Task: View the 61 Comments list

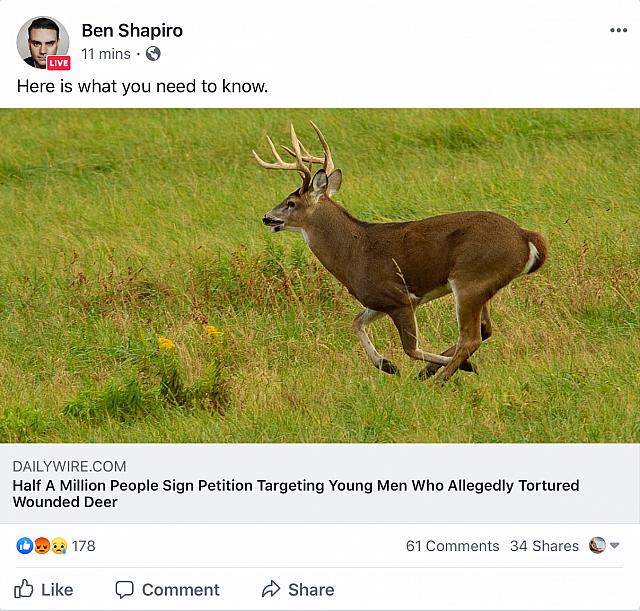Action: point(452,546)
